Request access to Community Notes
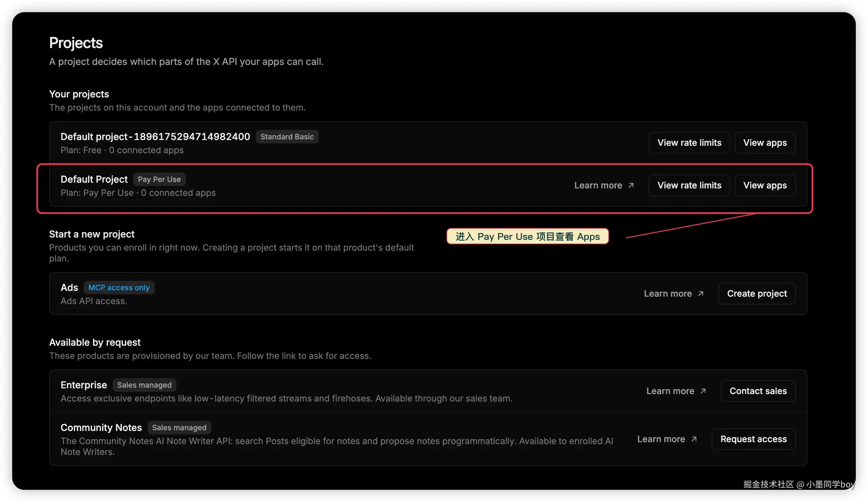Screen dimensions: 868x502 [754, 439]
